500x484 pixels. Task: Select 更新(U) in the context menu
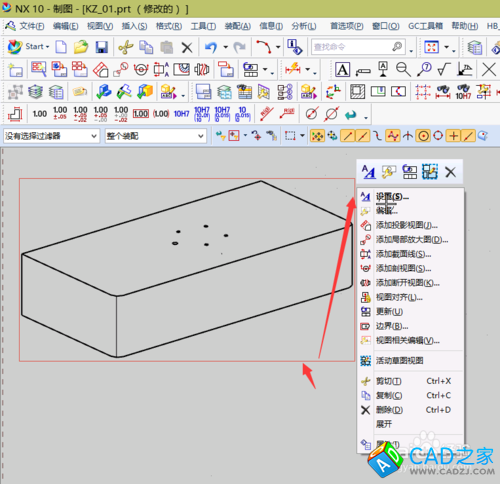pos(389,312)
